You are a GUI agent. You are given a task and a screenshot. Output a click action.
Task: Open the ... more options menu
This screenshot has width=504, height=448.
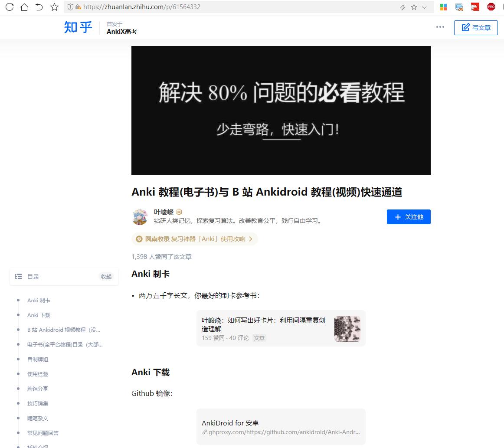pos(440,27)
